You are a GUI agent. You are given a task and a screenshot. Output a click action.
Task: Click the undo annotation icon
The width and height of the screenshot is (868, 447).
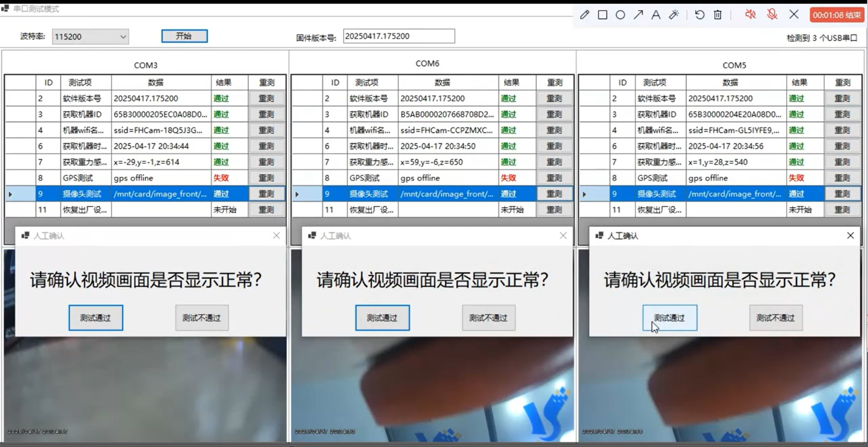(x=700, y=15)
